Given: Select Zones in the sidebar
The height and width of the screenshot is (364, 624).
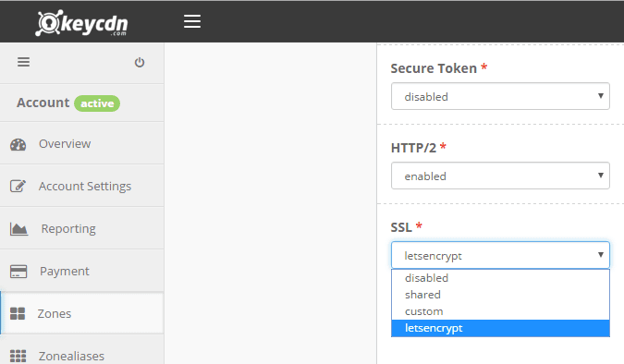Looking at the screenshot, I should point(82,313).
